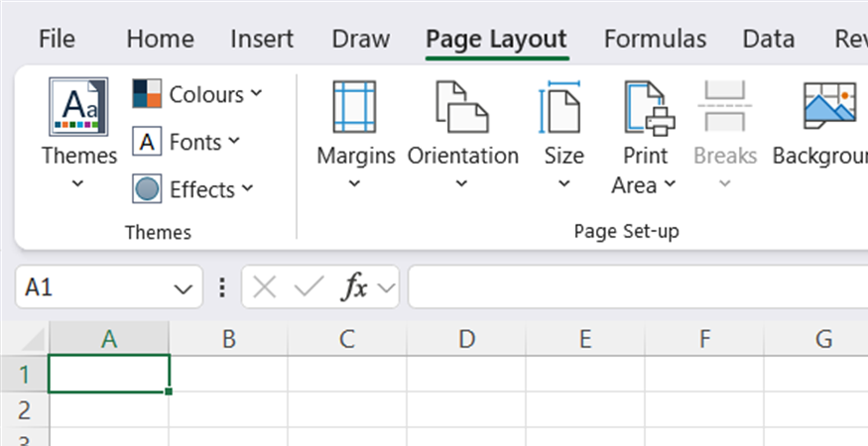Open the Colours dropdown

click(x=256, y=93)
